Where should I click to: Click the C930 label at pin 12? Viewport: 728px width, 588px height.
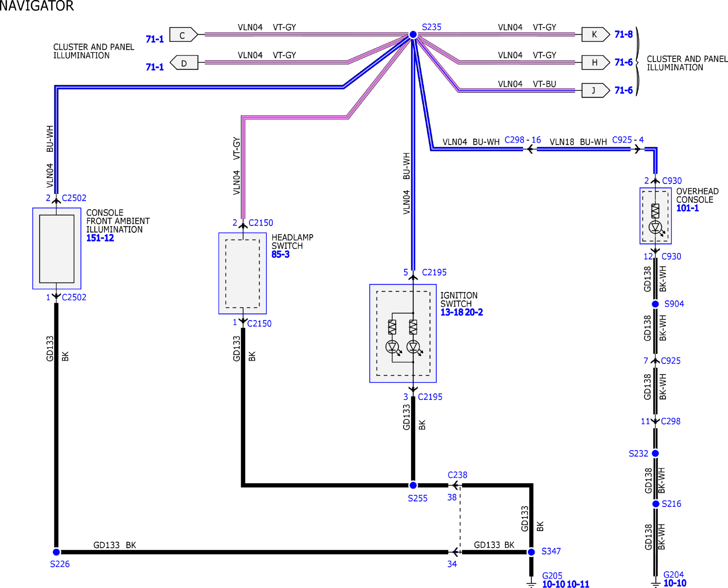tap(671, 257)
